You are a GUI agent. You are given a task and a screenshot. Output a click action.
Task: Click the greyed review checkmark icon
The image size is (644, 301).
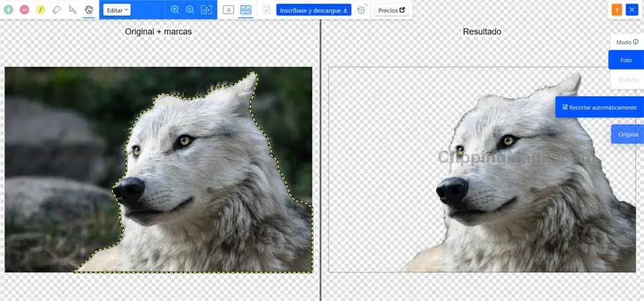pos(267,10)
